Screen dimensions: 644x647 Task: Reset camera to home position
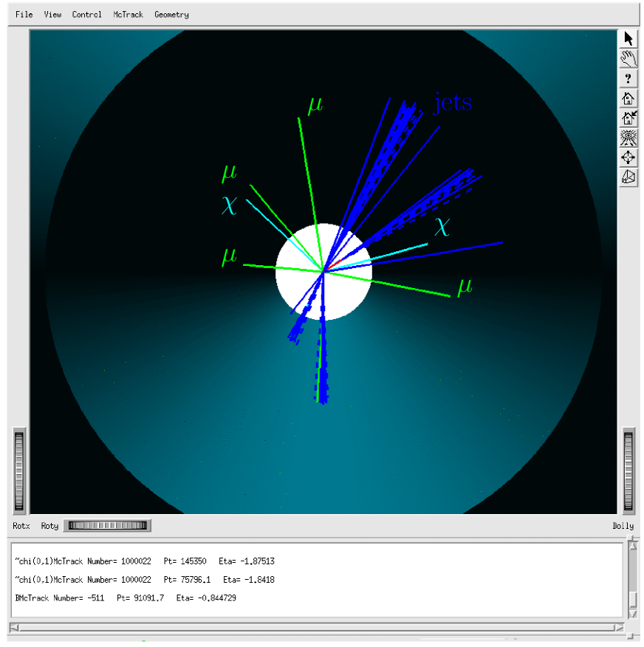[628, 97]
